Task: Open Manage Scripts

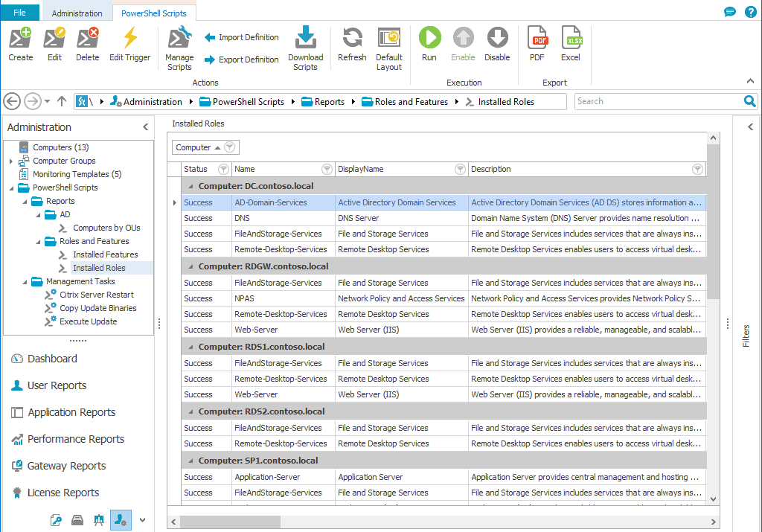Action: 179,48
